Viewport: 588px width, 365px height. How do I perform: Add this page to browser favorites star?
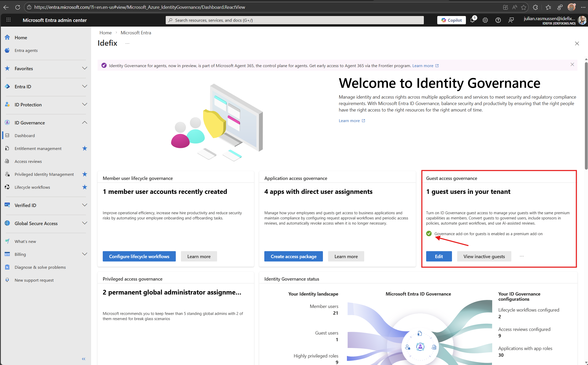(523, 7)
